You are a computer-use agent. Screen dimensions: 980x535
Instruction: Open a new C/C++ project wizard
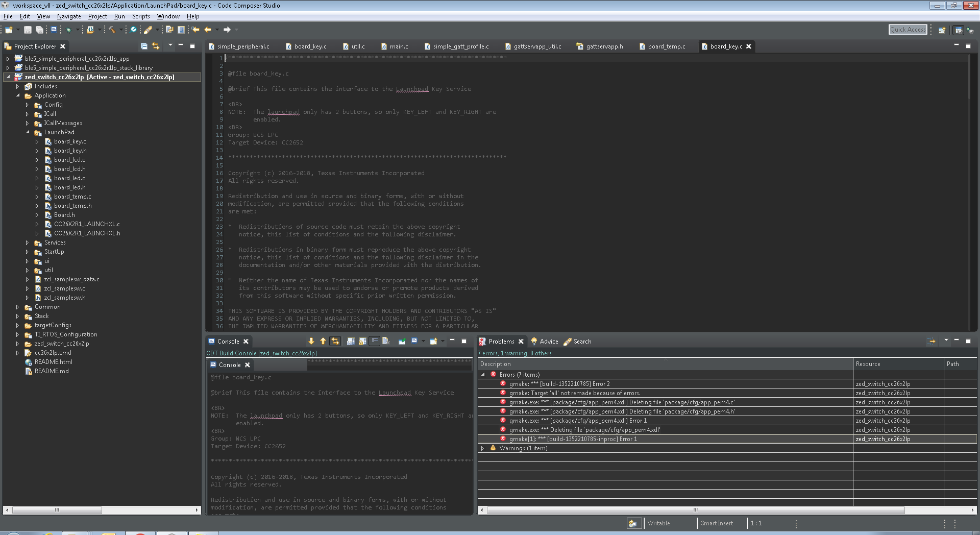click(x=8, y=30)
